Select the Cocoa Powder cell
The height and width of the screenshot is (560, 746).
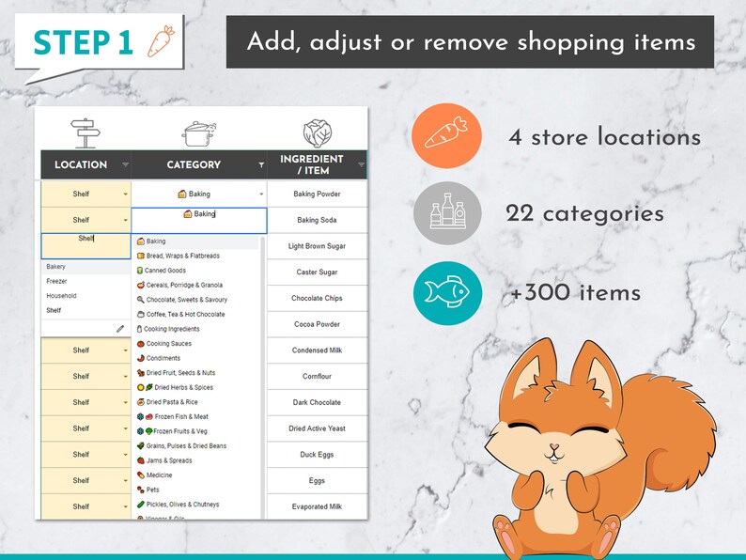coord(318,324)
